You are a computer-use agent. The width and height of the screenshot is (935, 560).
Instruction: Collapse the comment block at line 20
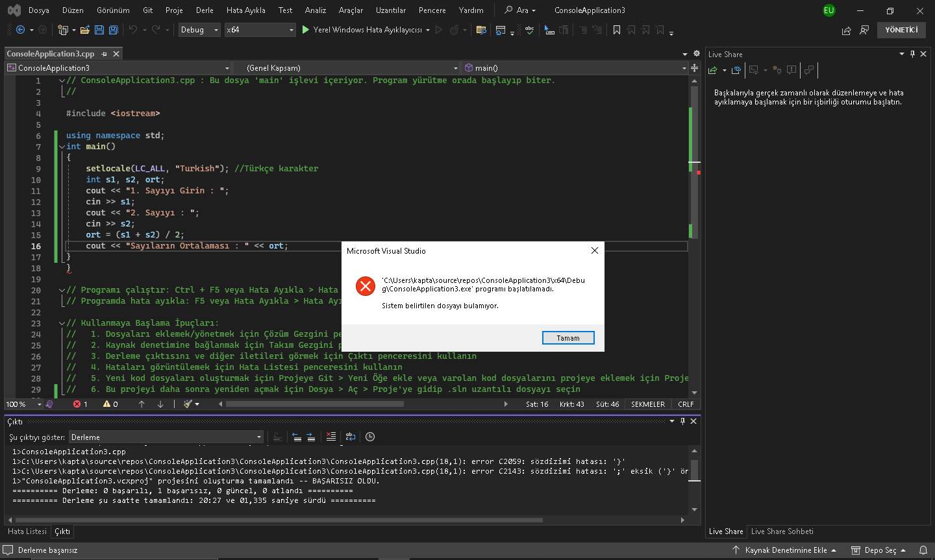pyautogui.click(x=62, y=290)
